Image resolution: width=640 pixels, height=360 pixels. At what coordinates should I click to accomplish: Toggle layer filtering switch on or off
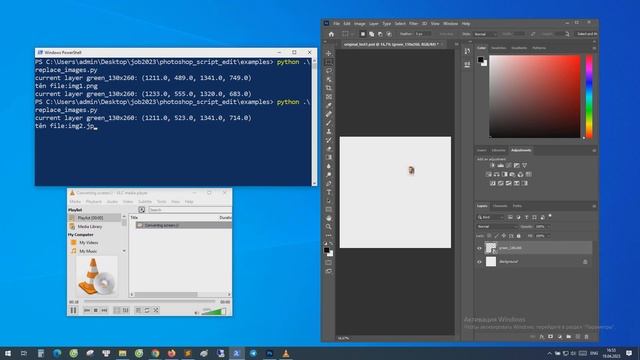coord(550,216)
